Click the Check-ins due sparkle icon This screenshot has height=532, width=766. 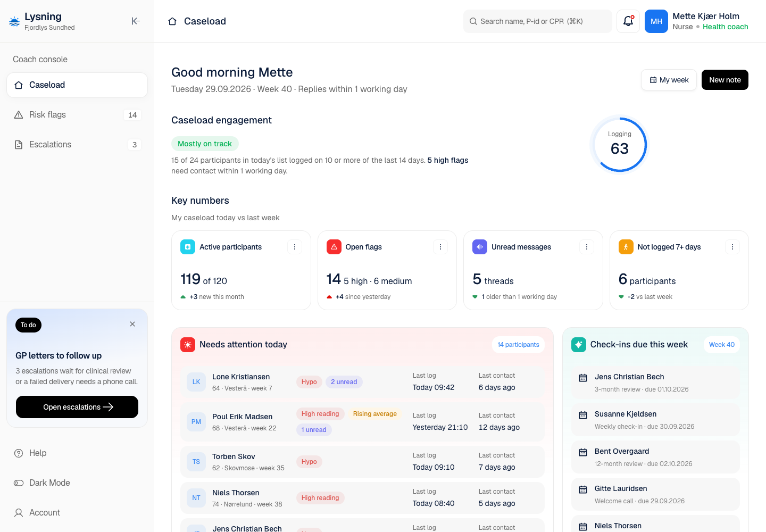coord(579,345)
